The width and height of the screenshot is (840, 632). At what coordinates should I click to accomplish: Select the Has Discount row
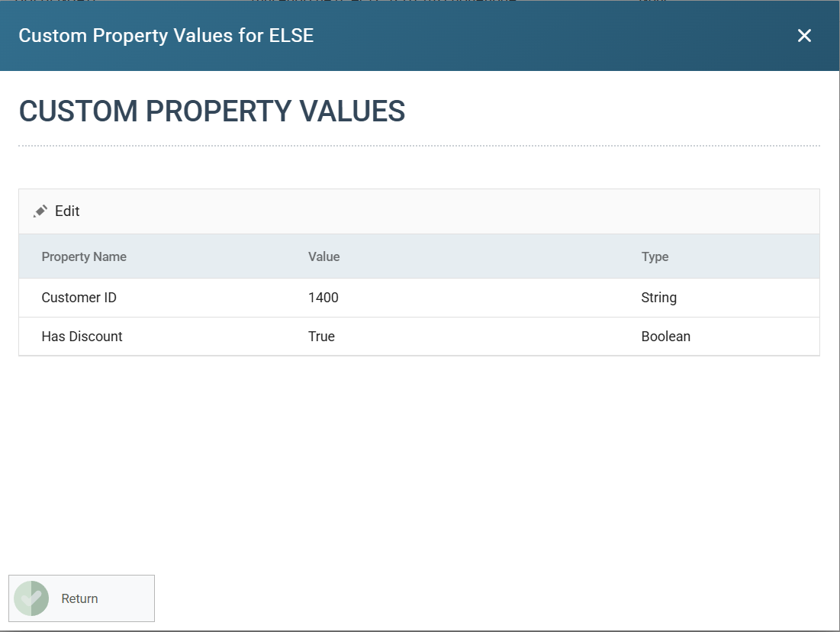(x=419, y=337)
